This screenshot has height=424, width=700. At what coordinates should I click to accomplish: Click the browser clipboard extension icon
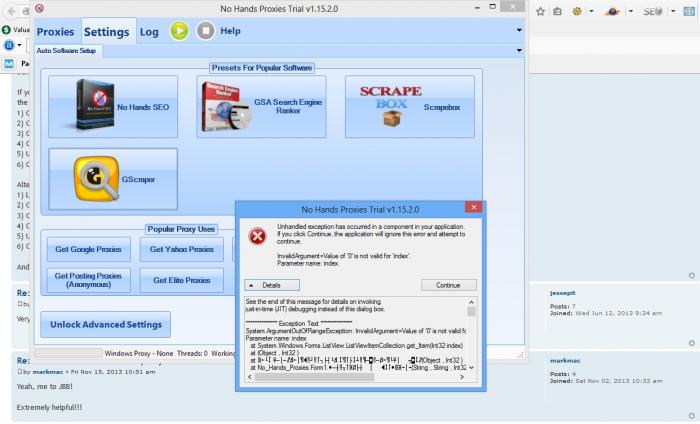click(557, 12)
